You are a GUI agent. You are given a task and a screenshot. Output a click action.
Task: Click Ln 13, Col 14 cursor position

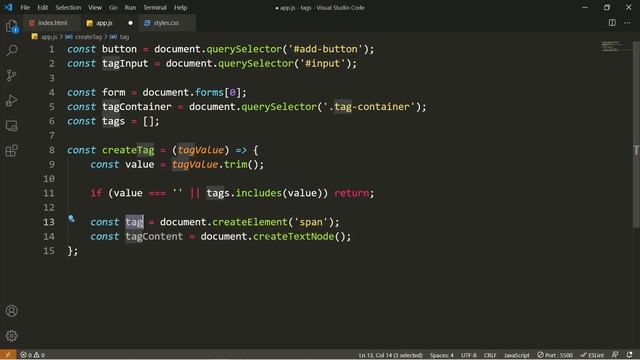point(391,355)
